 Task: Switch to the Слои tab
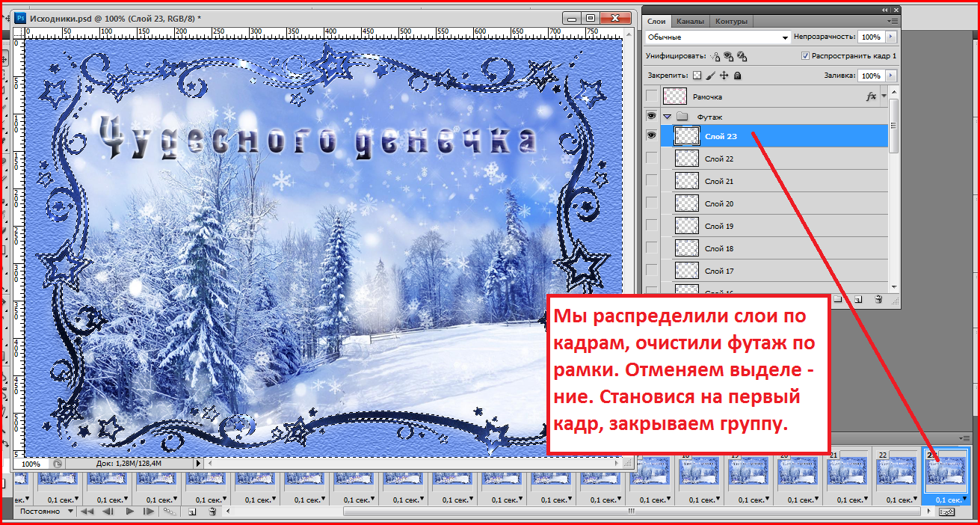(657, 22)
